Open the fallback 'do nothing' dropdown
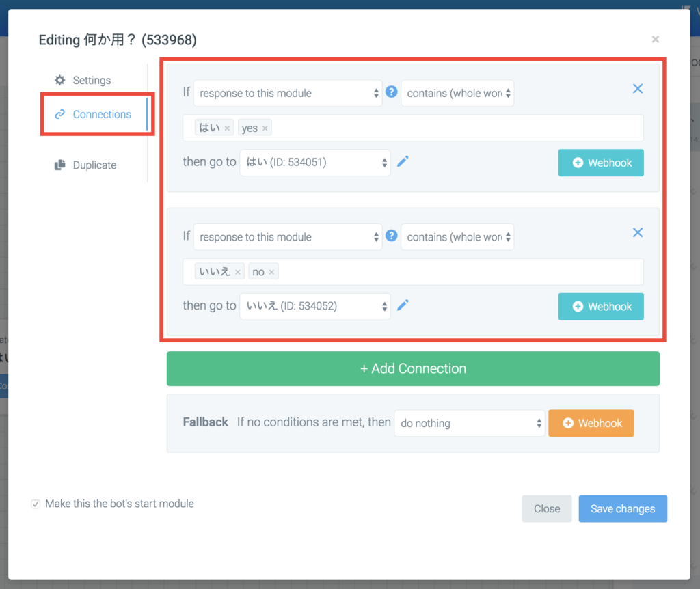This screenshot has width=700, height=589. click(470, 423)
